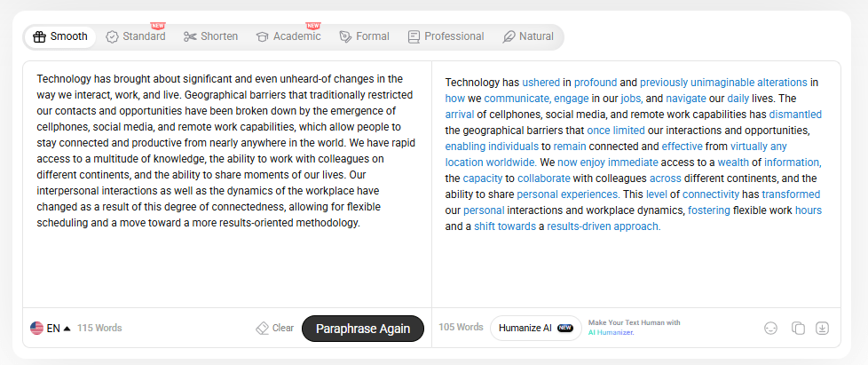
Task: Click the feather icon for Natural
Action: pos(509,36)
